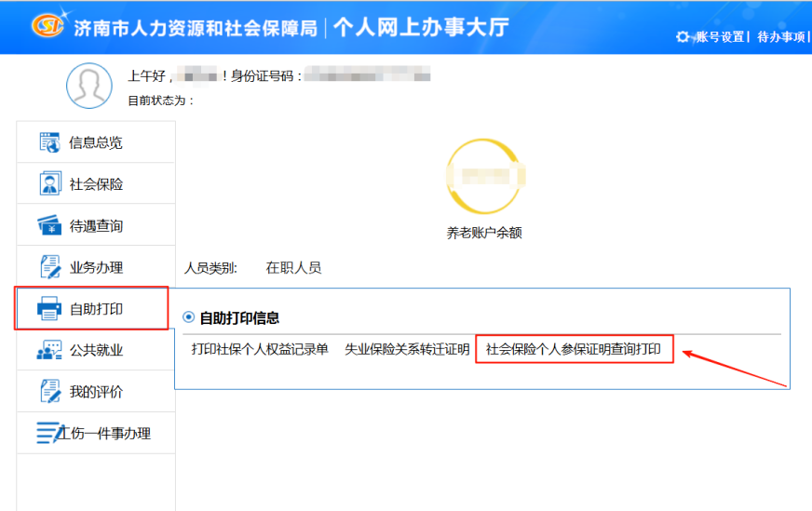
Task: Click the 目前状态为 text
Action: (160, 101)
